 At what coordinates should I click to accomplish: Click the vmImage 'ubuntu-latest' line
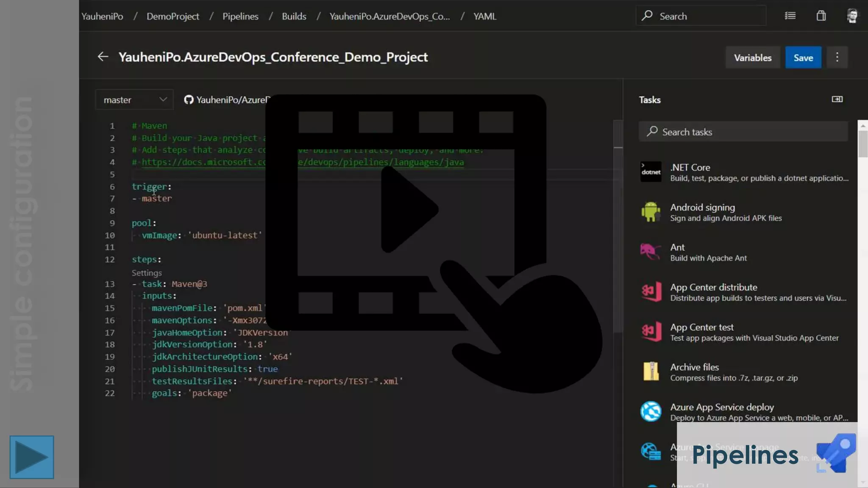point(202,235)
